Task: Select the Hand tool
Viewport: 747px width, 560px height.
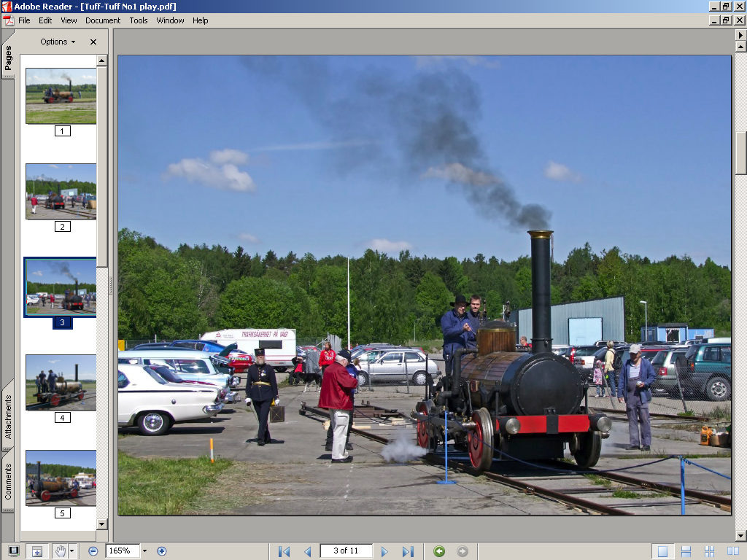Action: point(60,551)
